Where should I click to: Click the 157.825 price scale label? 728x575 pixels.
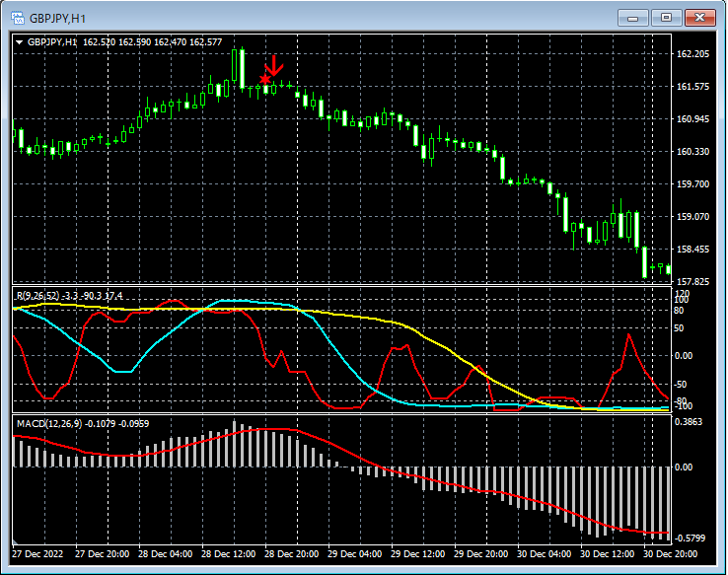(x=694, y=282)
